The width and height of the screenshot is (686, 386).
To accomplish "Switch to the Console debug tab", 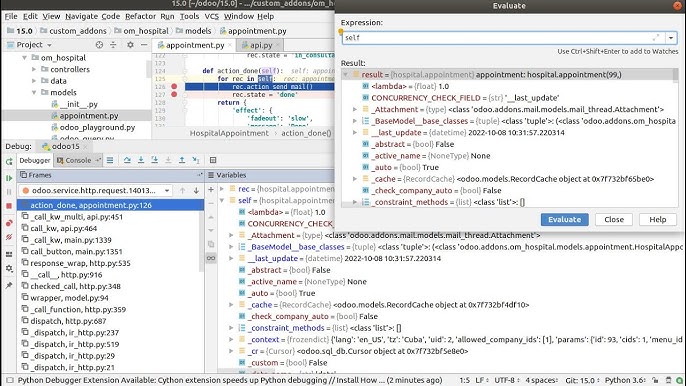I will point(74,160).
